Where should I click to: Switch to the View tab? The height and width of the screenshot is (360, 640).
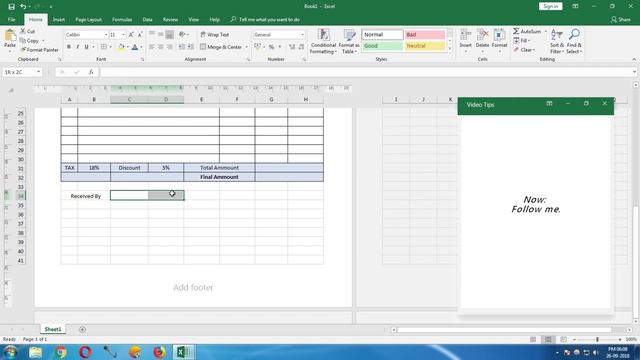(x=193, y=20)
